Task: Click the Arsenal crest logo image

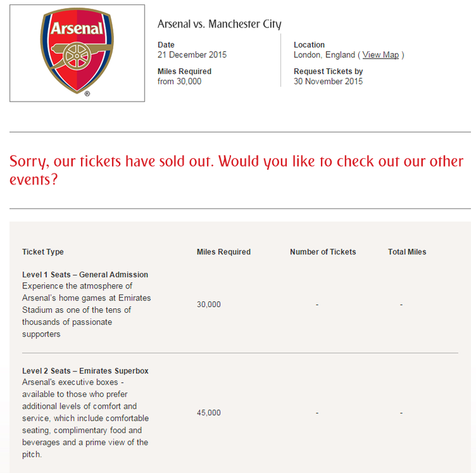Action: [77, 53]
